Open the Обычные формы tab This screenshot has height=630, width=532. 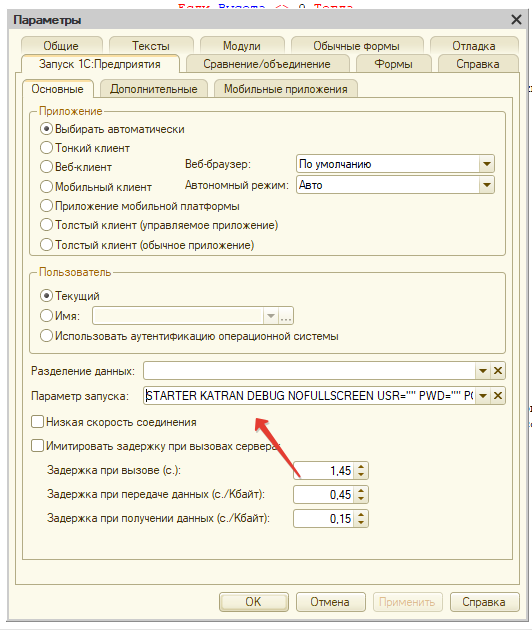tap(357, 45)
